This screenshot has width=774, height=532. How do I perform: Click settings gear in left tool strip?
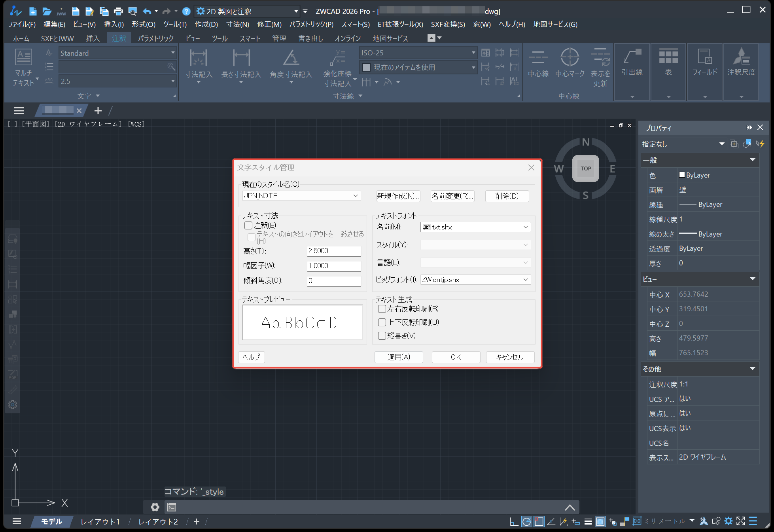pyautogui.click(x=13, y=405)
